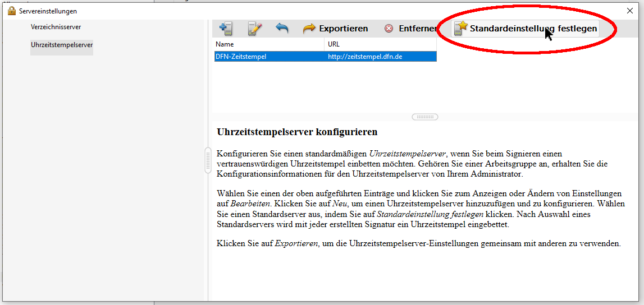This screenshot has height=305, width=644.
Task: Select Verzeichnisserver in the left panel
Action: (x=56, y=27)
